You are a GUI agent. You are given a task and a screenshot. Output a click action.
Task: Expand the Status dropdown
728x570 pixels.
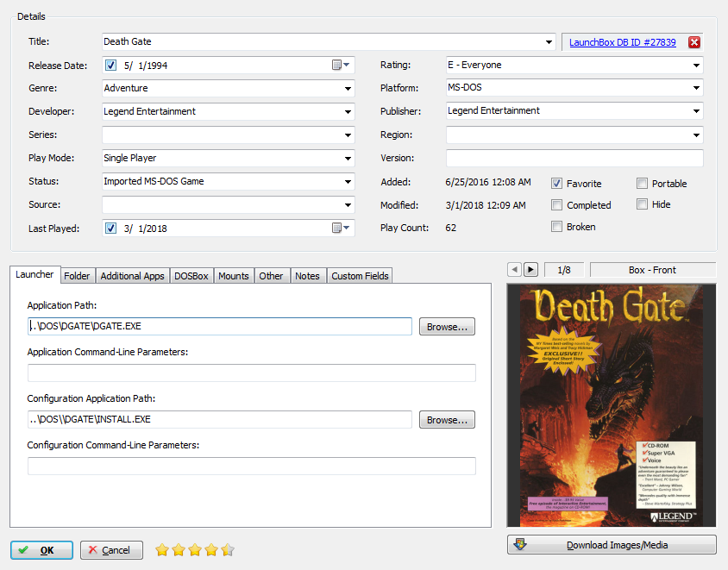coord(348,181)
